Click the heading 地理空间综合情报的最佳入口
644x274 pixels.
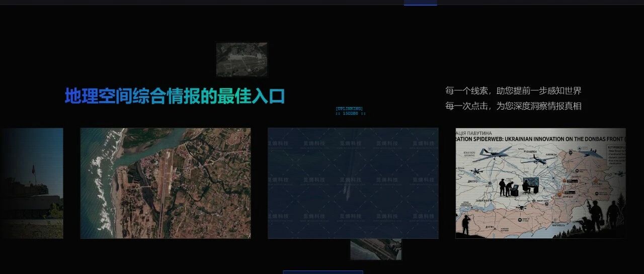pos(175,96)
